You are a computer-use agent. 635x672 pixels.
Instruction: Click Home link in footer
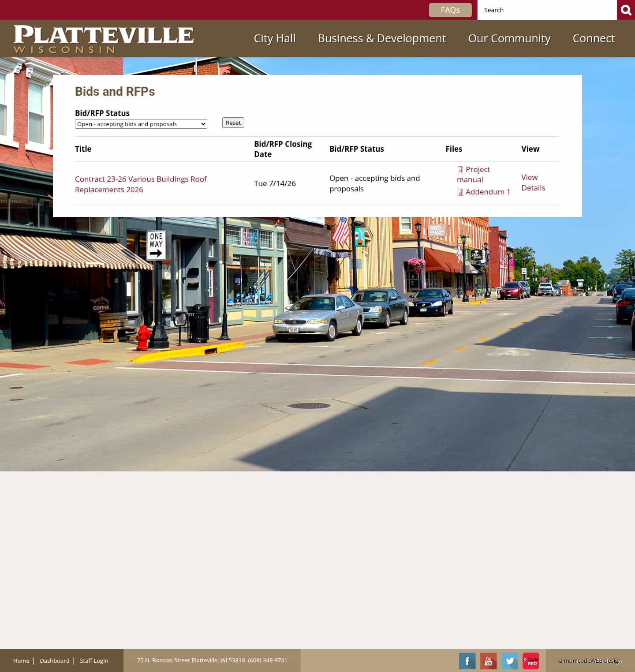tap(21, 661)
